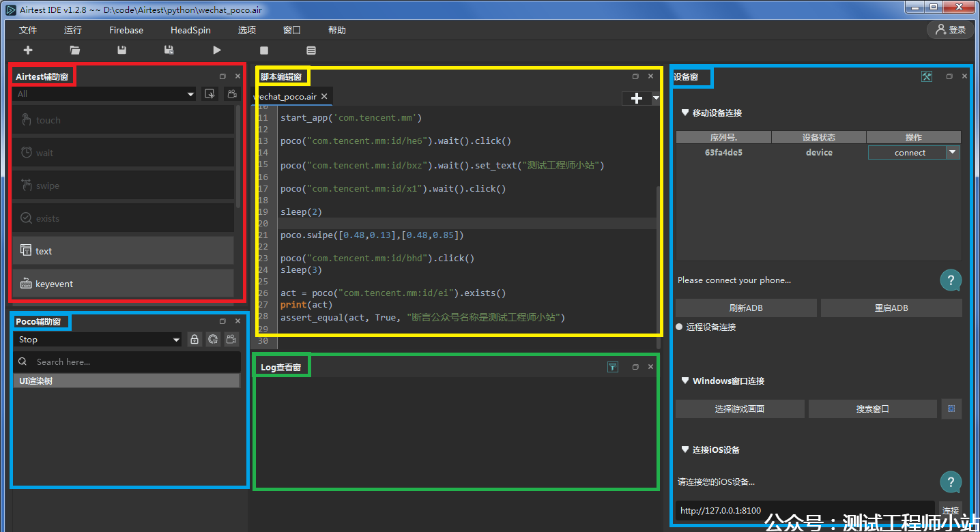The height and width of the screenshot is (532, 980).
Task: Click the 重启ADB button
Action: pos(891,308)
